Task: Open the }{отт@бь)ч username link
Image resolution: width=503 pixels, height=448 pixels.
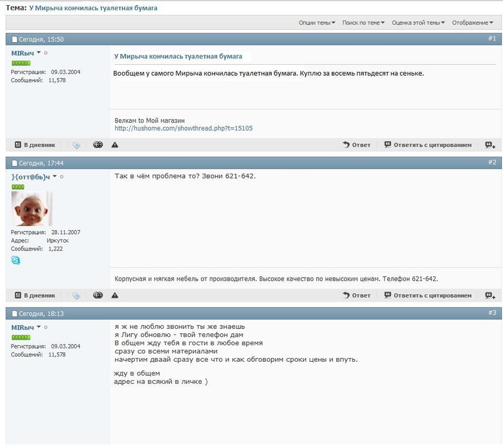Action: click(31, 177)
